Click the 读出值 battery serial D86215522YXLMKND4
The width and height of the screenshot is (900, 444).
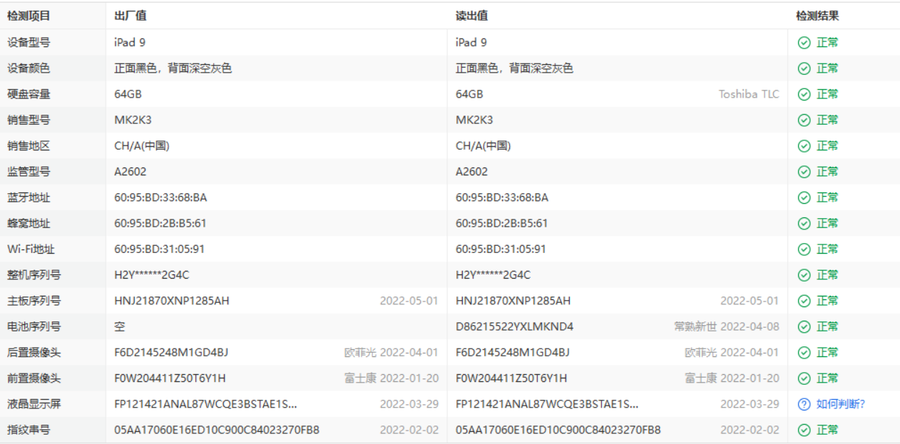(514, 327)
